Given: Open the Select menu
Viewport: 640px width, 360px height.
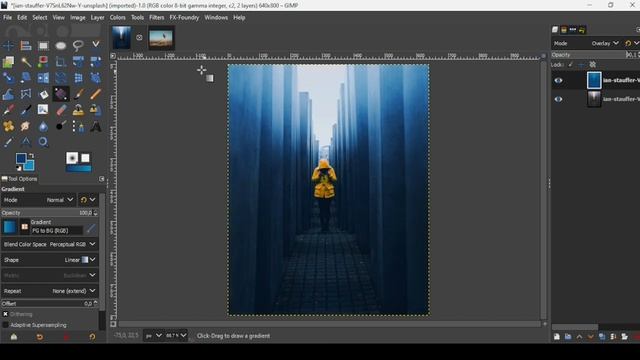Looking at the screenshot, I should pyautogui.click(x=40, y=18).
